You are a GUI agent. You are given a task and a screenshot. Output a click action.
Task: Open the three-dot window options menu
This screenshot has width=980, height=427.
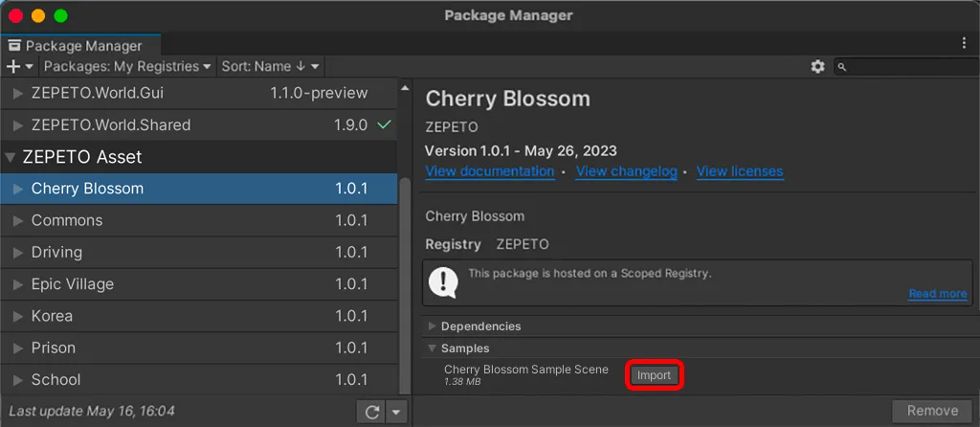pyautogui.click(x=964, y=42)
